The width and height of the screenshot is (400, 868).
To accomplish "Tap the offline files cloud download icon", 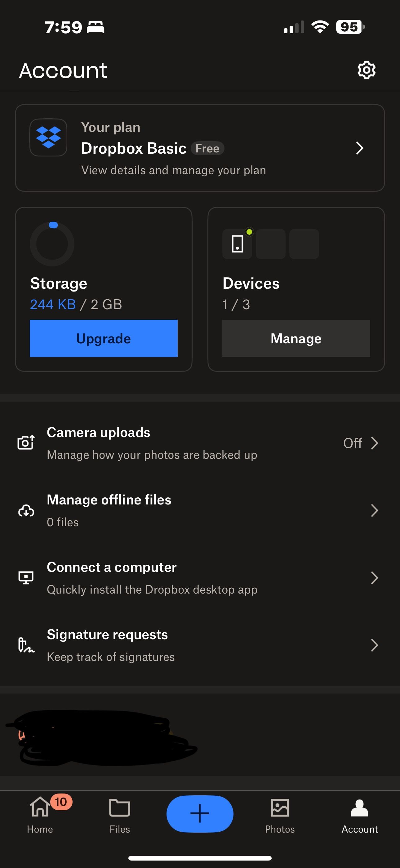I will 26,510.
